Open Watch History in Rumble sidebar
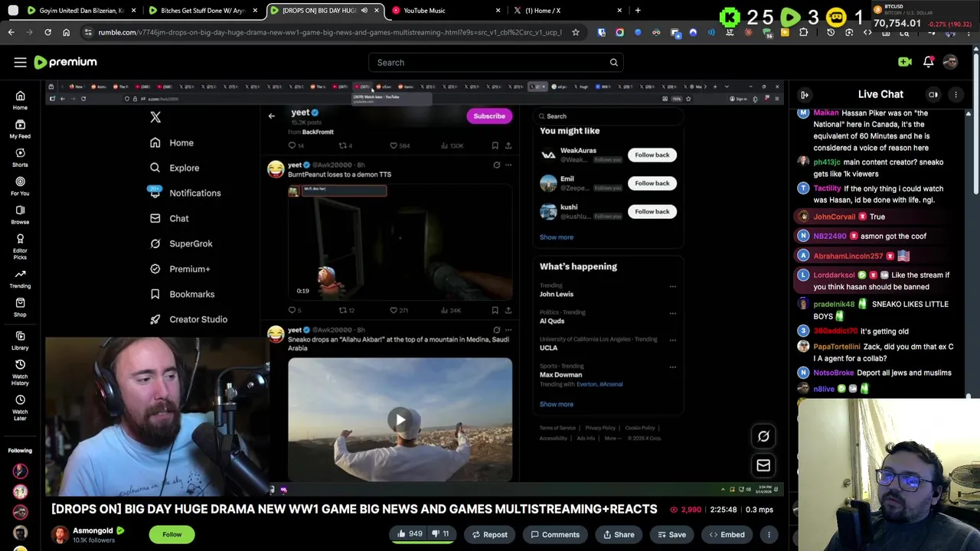This screenshot has width=980, height=551. (x=20, y=370)
